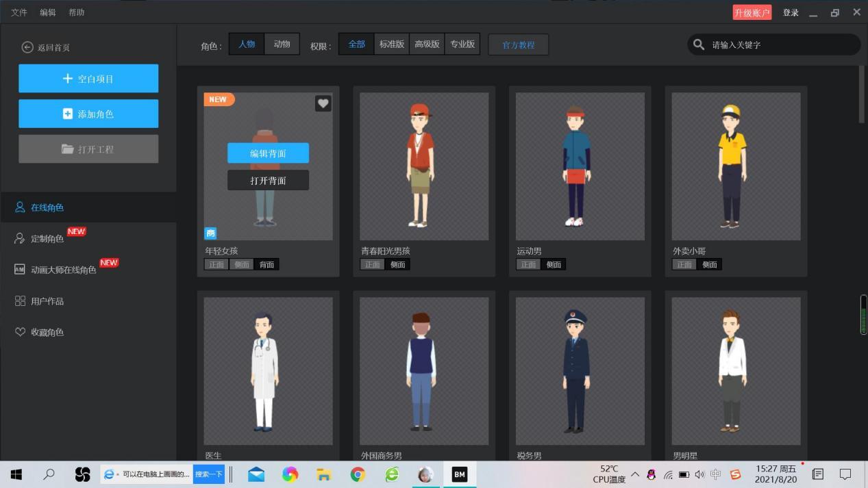The height and width of the screenshot is (488, 868).
Task: Select 正面 view of 青春阳光男孩
Action: pyautogui.click(x=372, y=264)
